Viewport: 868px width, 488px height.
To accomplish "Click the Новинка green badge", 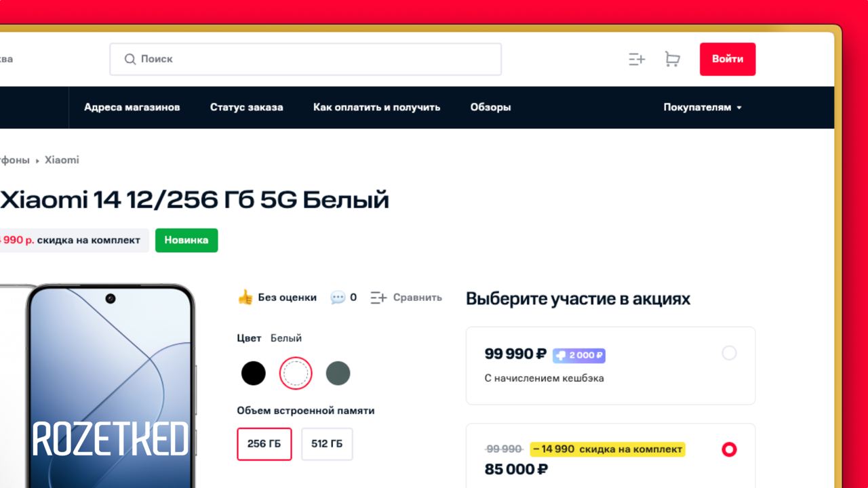I will [186, 240].
